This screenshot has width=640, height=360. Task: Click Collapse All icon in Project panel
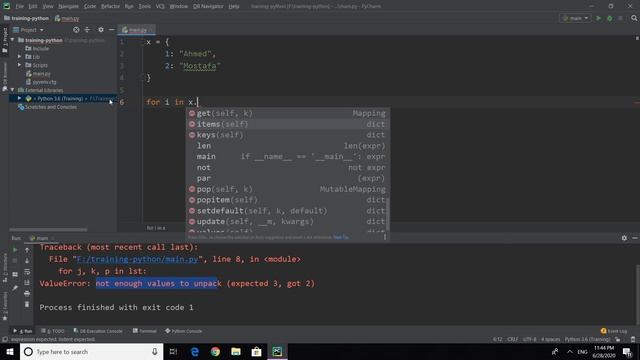click(x=87, y=30)
